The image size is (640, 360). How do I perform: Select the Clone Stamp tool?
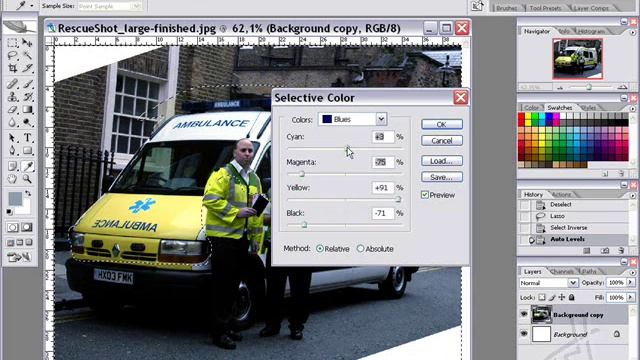[12, 97]
